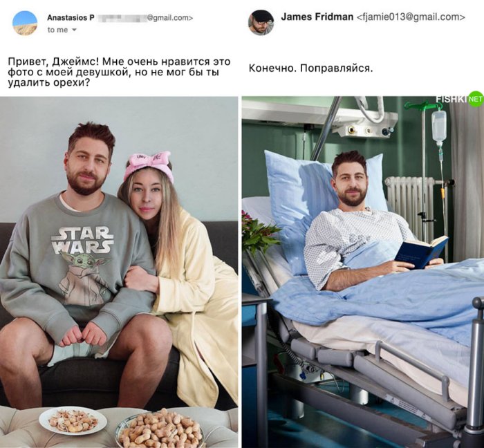
Task: Open the original couple photo attachment
Action: pos(119,272)
